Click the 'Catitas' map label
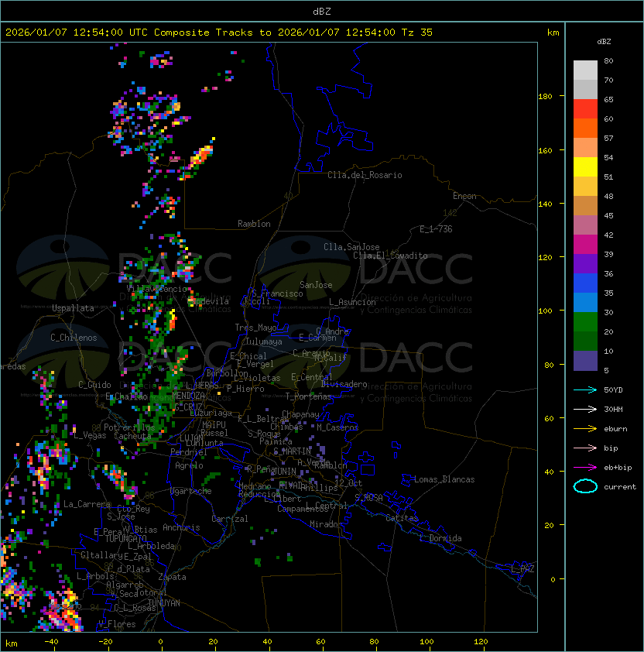 point(402,518)
